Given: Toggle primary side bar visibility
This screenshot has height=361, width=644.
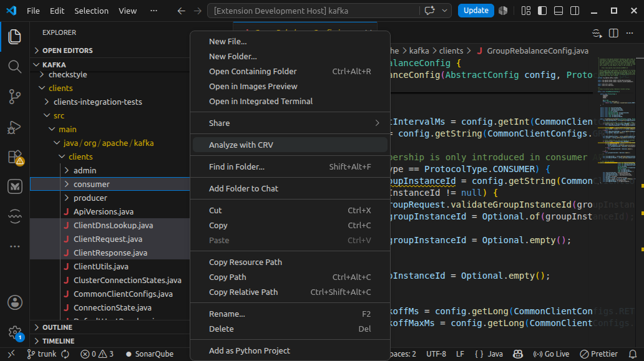Looking at the screenshot, I should (x=542, y=11).
